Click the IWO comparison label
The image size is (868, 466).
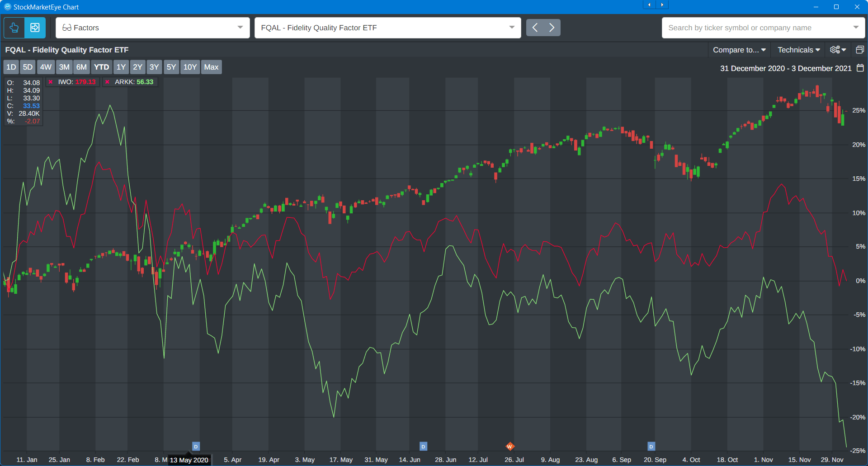(x=77, y=82)
